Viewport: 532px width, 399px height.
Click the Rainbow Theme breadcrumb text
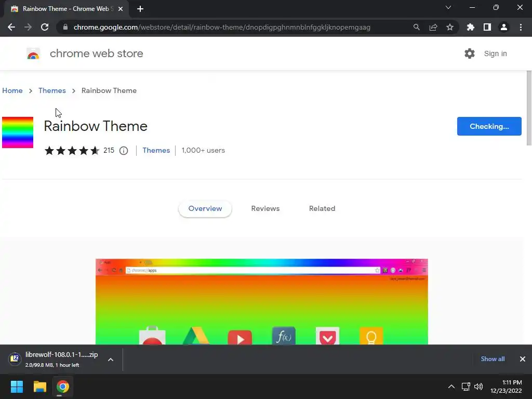click(109, 90)
